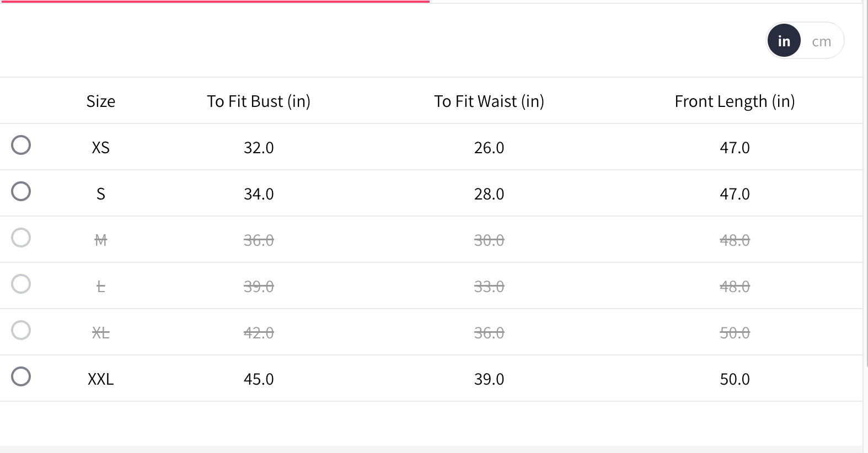Image resolution: width=868 pixels, height=453 pixels.
Task: Switch measurement units to cm
Action: [821, 41]
